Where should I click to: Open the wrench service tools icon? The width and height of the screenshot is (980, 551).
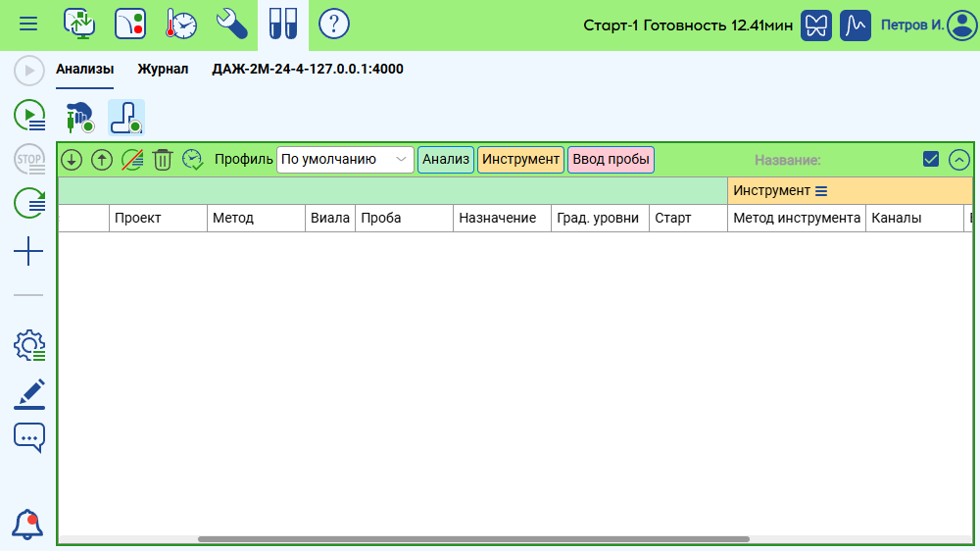coord(232,24)
